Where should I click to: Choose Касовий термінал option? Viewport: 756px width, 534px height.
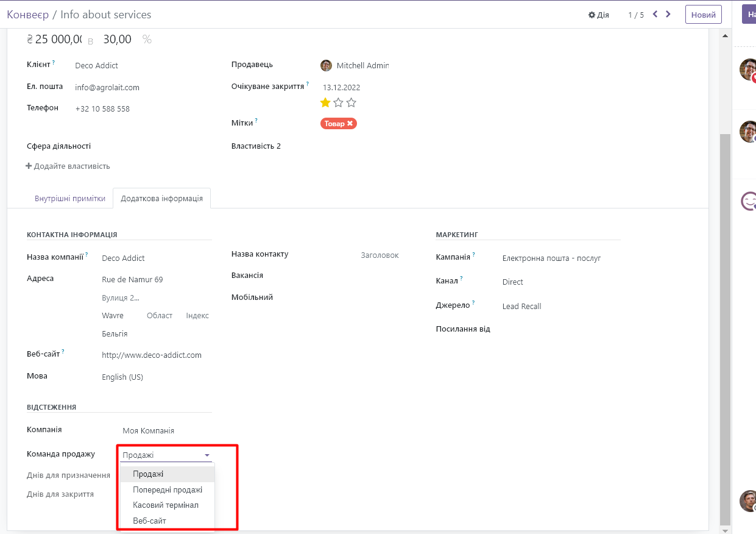[166, 505]
